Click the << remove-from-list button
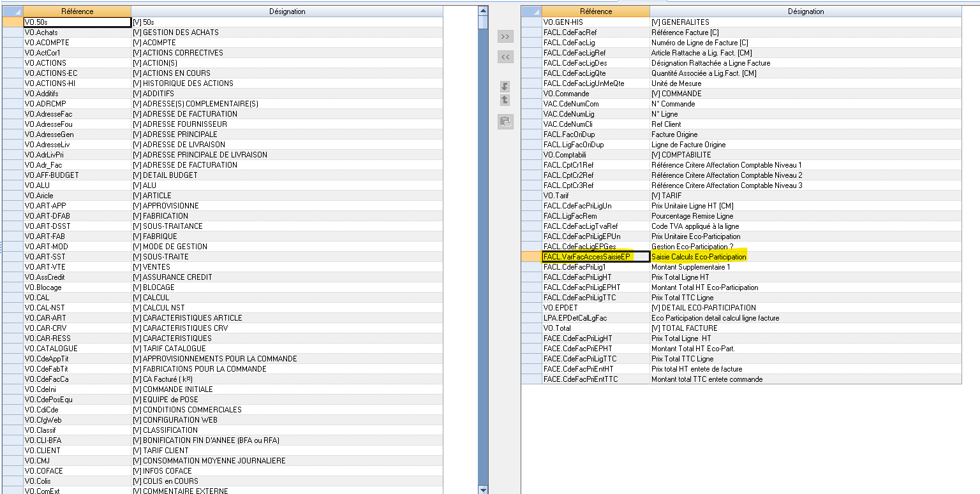The width and height of the screenshot is (980, 494). coord(505,57)
